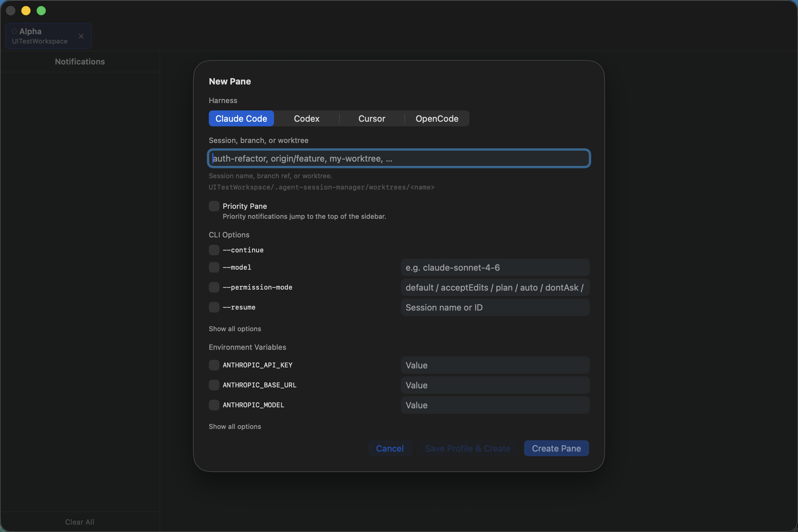Switch harness to OpenCode

[437, 118]
